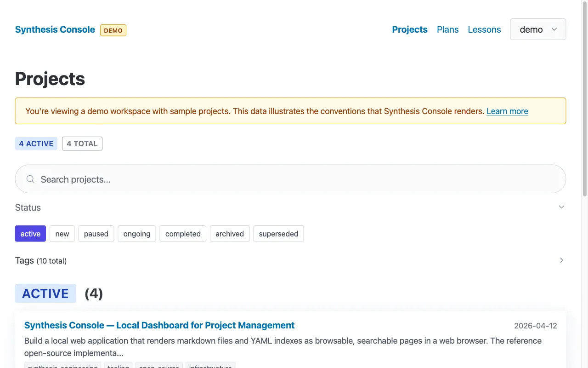Click the 'infrastructure' tag chip
Viewport: 588px width, 368px height.
click(x=210, y=366)
